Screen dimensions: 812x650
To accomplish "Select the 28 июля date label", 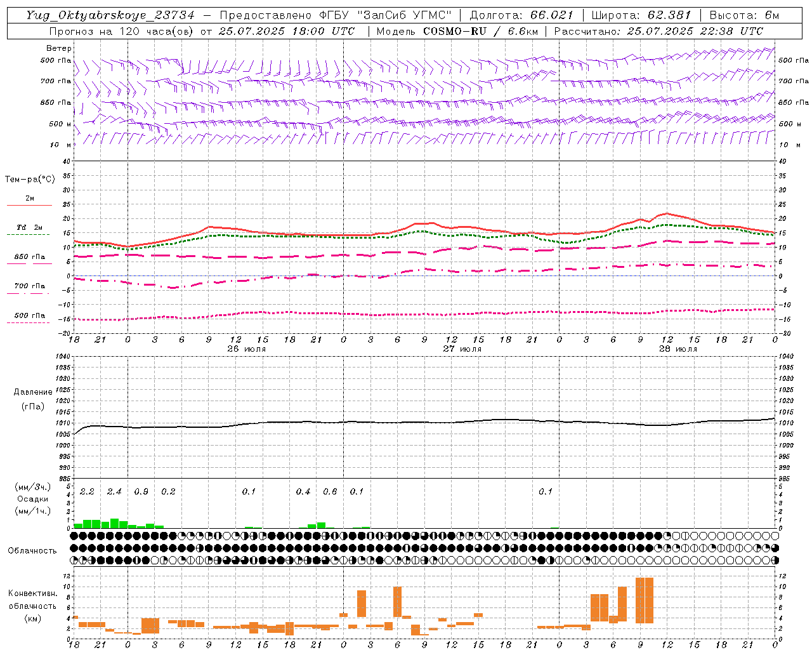I will [678, 349].
